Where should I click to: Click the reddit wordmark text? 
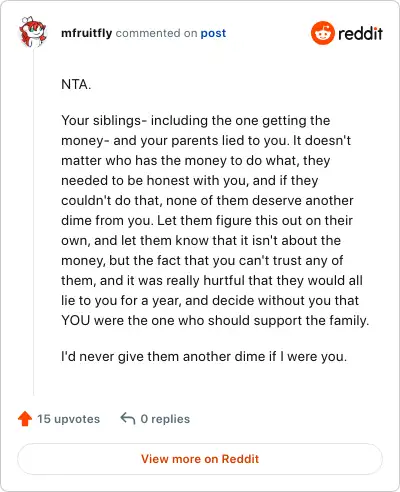point(360,33)
